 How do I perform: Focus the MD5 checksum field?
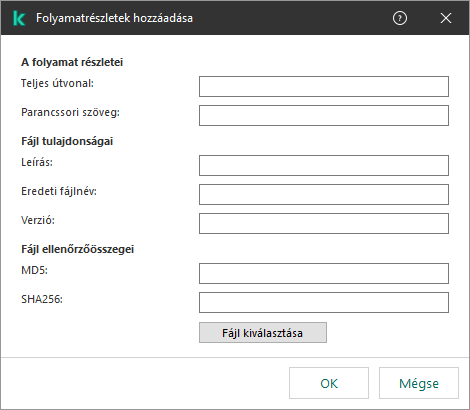324,274
